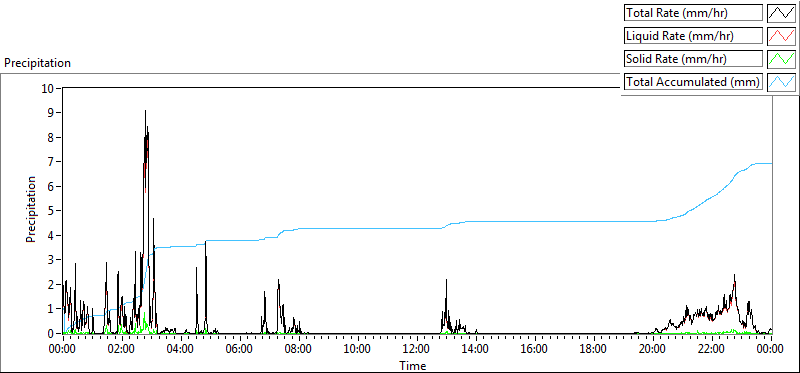Viewport: 800px width, 373px height.
Task: Click the 22:00 time axis label
Action: [712, 350]
